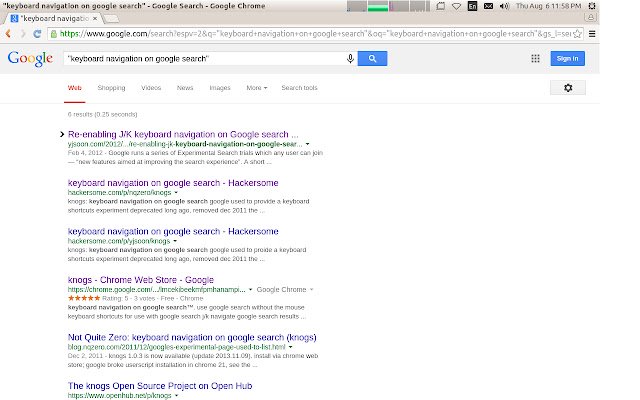Expand arrow beside chrome.google.com URL
640x400 pixels.
[x=250, y=290]
